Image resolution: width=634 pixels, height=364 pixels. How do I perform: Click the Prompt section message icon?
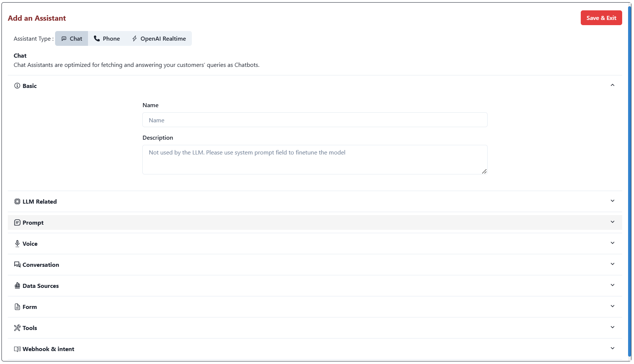(17, 222)
